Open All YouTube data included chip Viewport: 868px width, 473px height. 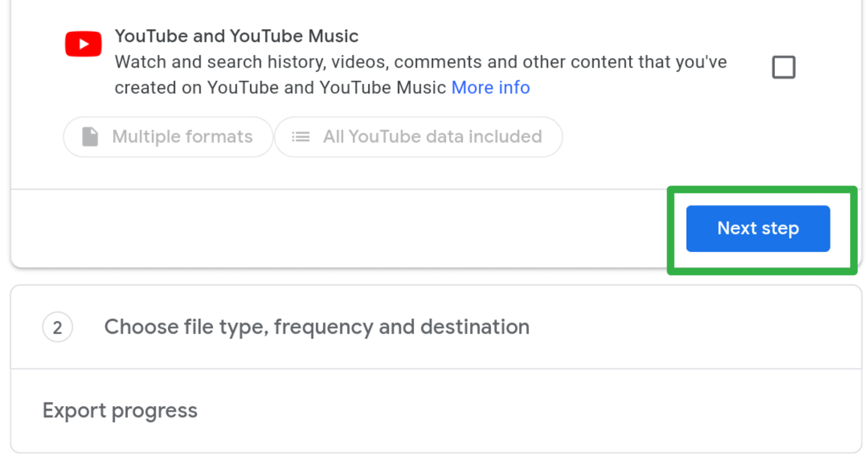tap(418, 137)
